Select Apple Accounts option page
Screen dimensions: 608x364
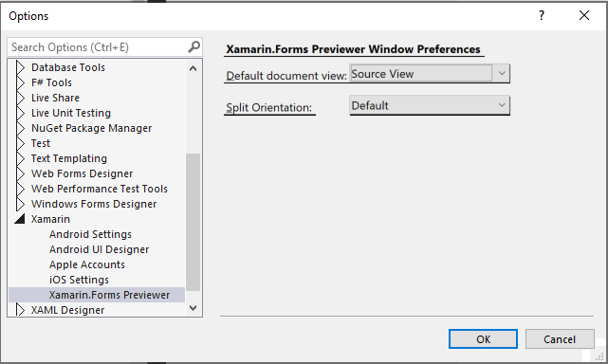click(87, 264)
